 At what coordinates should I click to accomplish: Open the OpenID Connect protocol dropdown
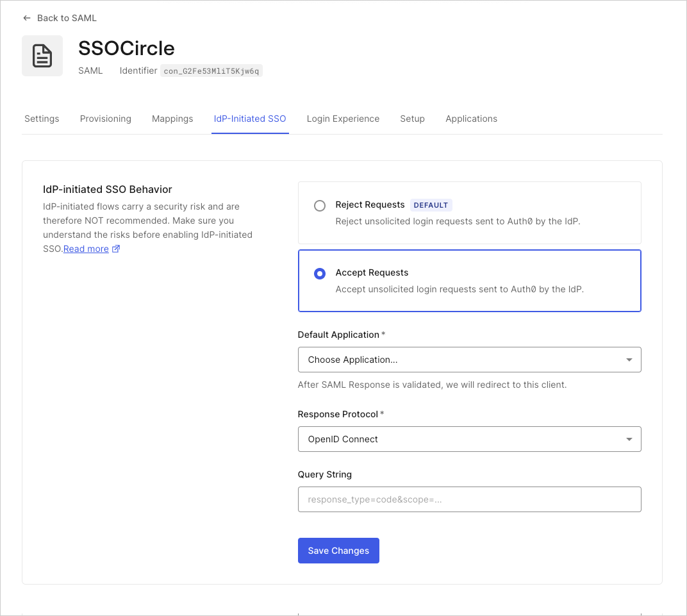[470, 439]
